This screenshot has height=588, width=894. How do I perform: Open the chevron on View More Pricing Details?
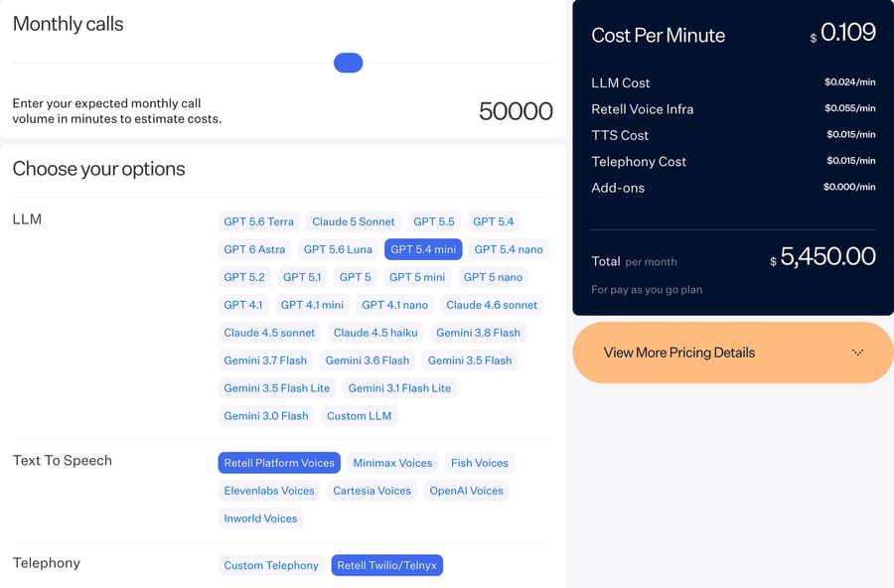point(857,353)
